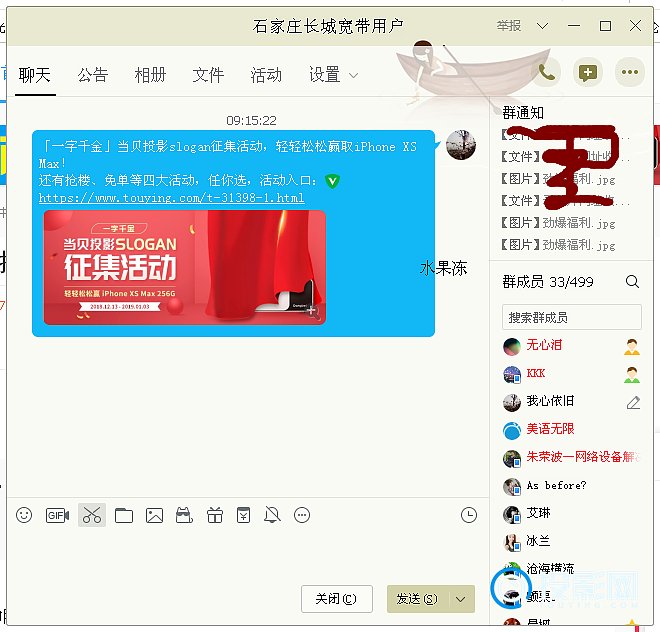Expand the send options arrow
Screen dimensions: 660x632
(460, 599)
